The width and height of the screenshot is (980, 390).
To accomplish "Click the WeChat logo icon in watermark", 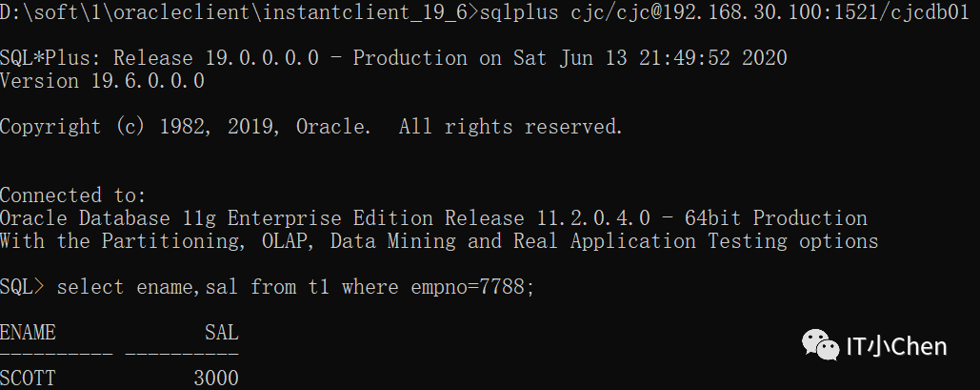I will click(821, 345).
